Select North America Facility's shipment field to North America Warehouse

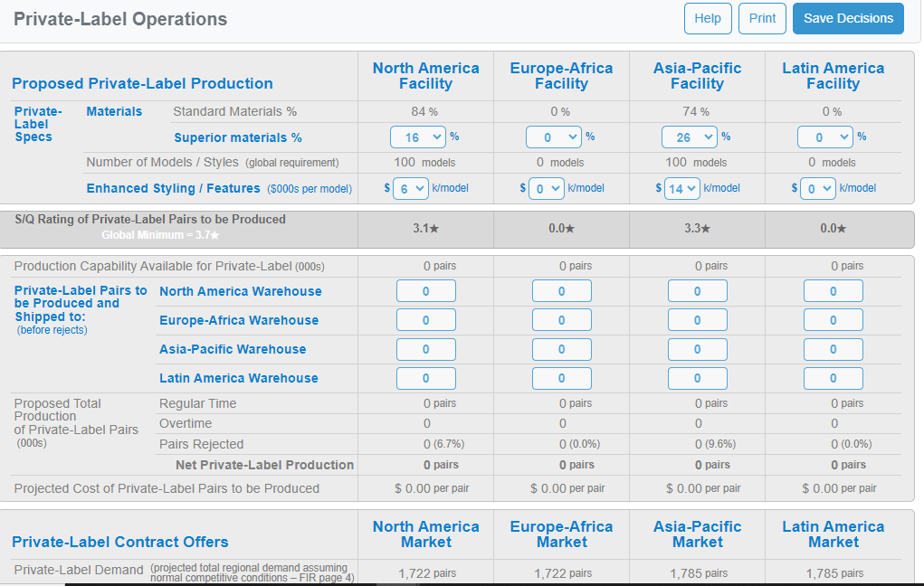[425, 290]
